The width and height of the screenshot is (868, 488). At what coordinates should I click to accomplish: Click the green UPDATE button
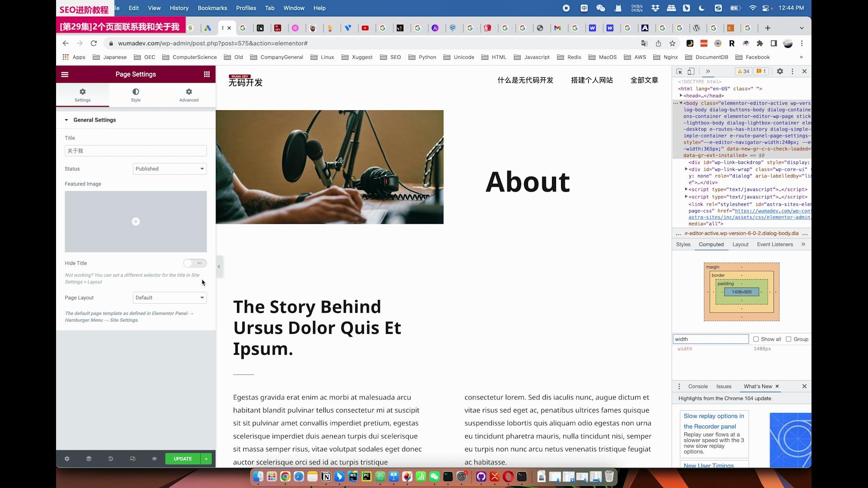pos(183,459)
